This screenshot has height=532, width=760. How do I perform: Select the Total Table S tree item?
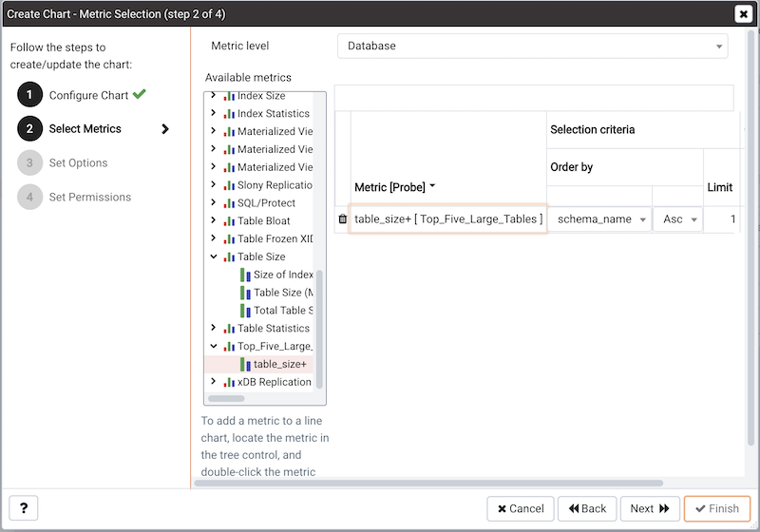[283, 311]
